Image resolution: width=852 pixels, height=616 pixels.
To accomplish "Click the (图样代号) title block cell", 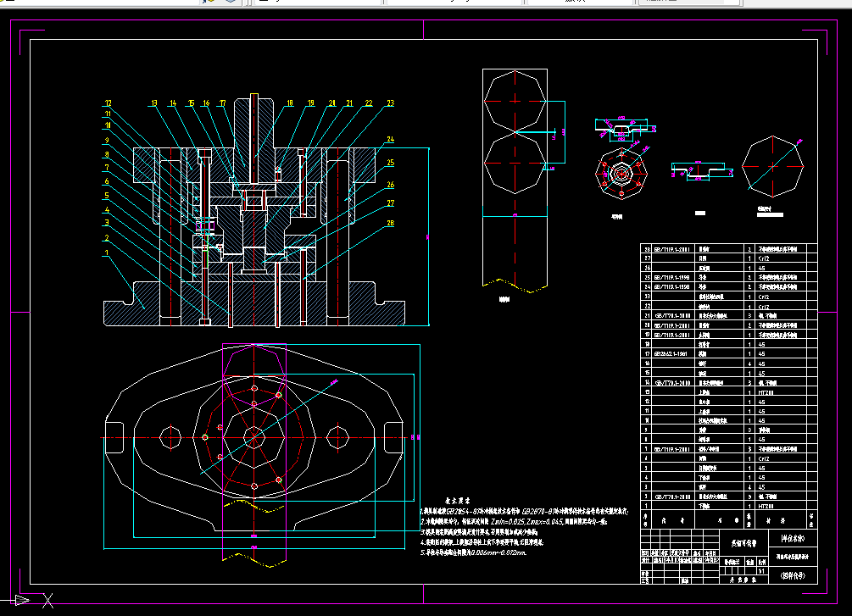I will tap(793, 576).
